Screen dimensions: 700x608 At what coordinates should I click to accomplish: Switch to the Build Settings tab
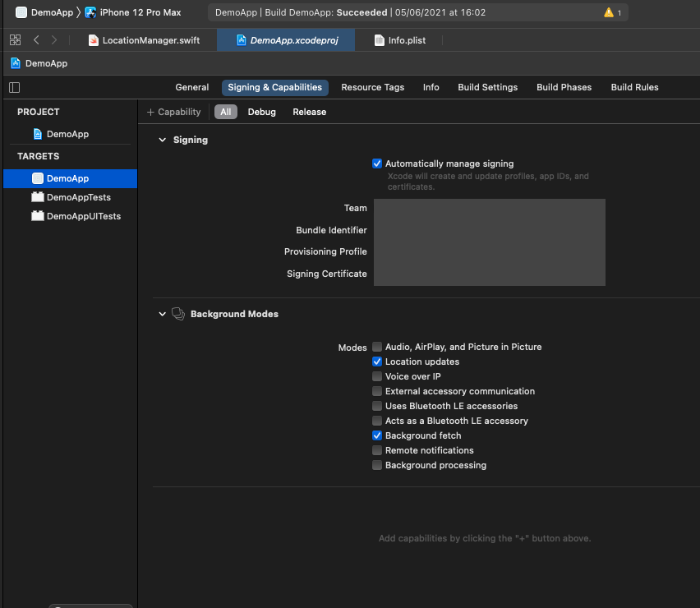487,87
